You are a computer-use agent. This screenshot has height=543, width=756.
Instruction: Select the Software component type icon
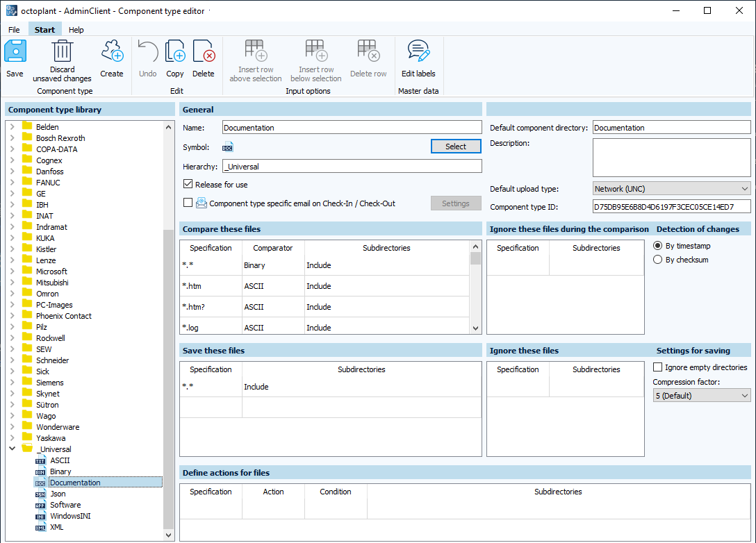click(x=40, y=505)
